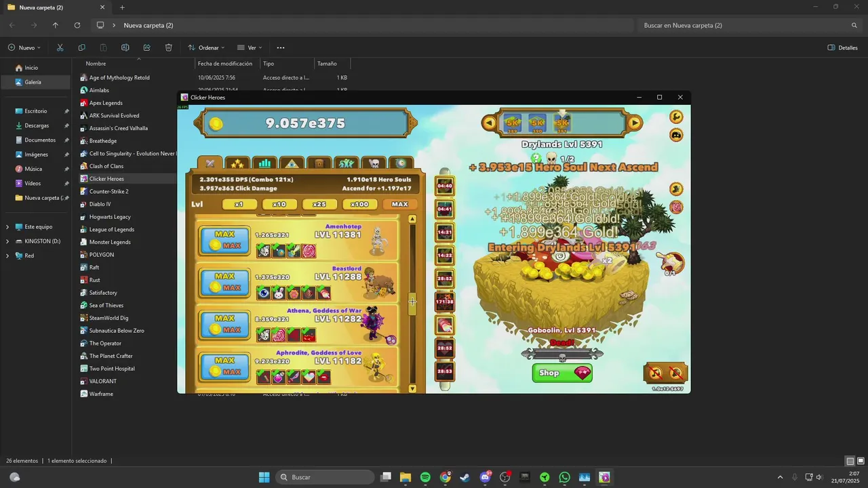Click the hero list scrollbar handle

click(x=412, y=304)
